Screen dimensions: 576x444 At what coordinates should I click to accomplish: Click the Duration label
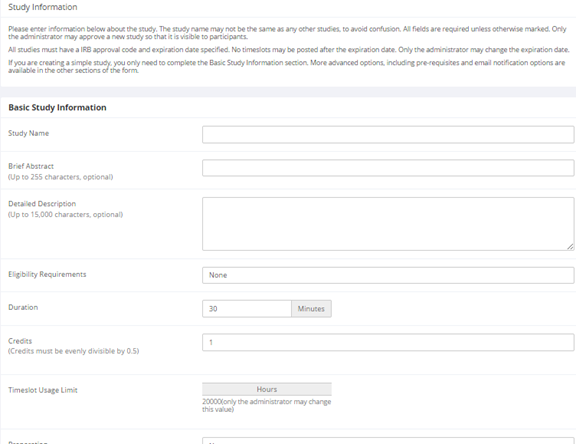[23, 307]
